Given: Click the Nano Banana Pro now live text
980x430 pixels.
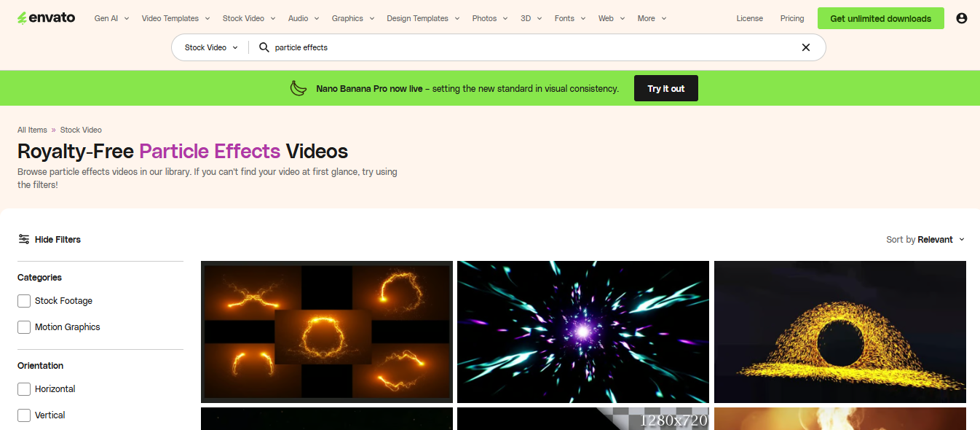Looking at the screenshot, I should [x=369, y=89].
